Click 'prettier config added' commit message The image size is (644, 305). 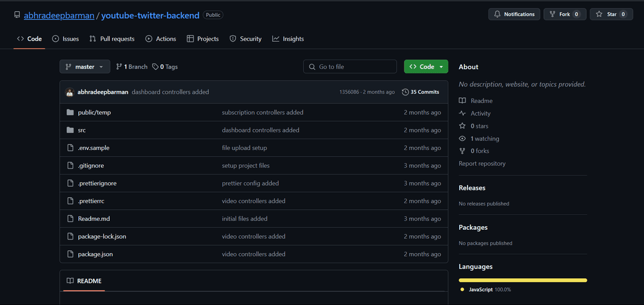(x=250, y=183)
